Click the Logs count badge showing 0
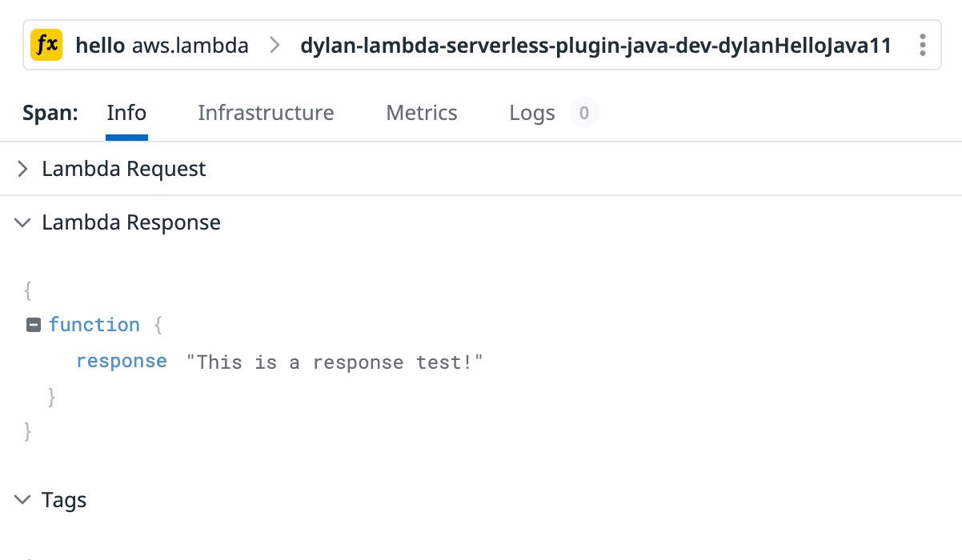The width and height of the screenshot is (962, 560). click(x=583, y=112)
